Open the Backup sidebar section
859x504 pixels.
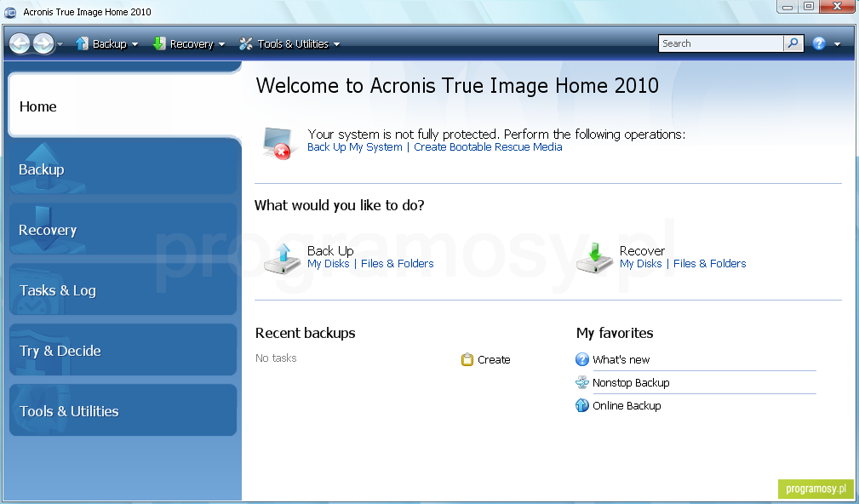[x=123, y=169]
